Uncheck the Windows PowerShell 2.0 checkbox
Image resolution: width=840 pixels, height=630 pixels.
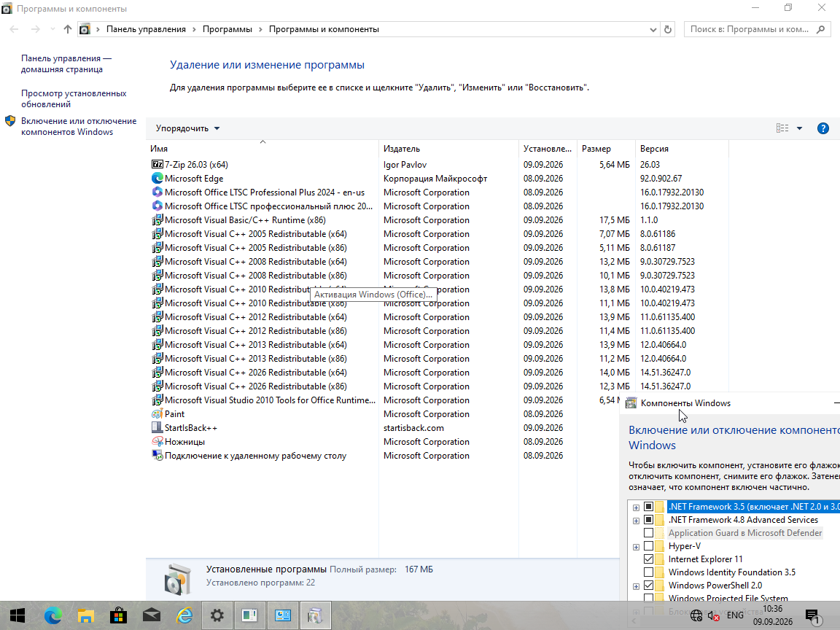click(x=648, y=586)
